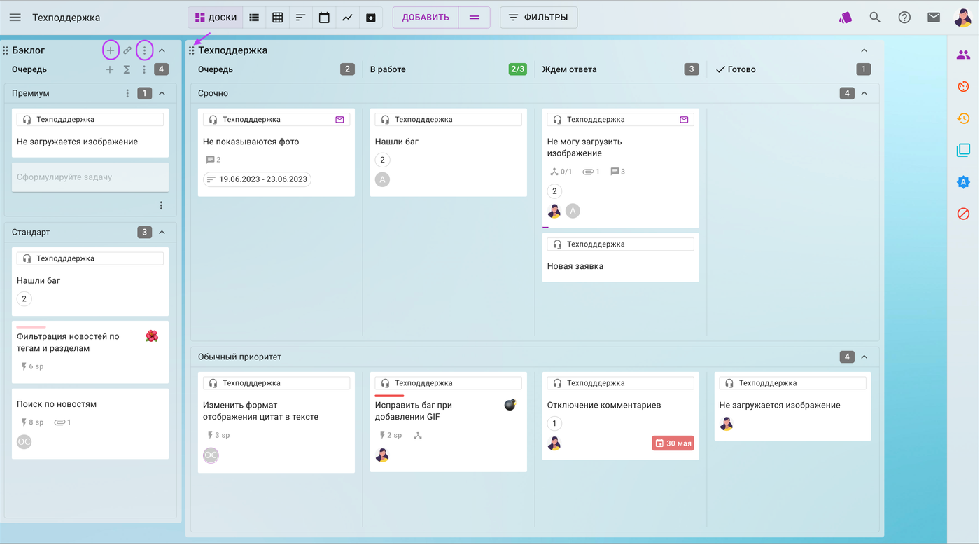Open the history panel in right sidebar
The height and width of the screenshot is (545, 980).
tap(963, 119)
